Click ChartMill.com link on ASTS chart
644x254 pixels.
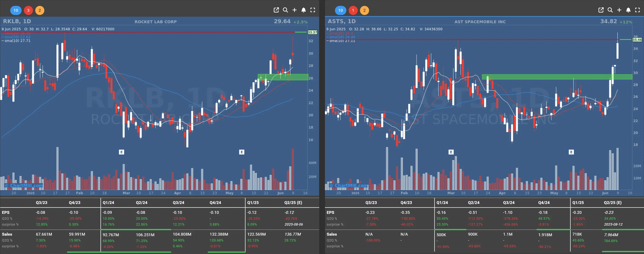(349, 185)
